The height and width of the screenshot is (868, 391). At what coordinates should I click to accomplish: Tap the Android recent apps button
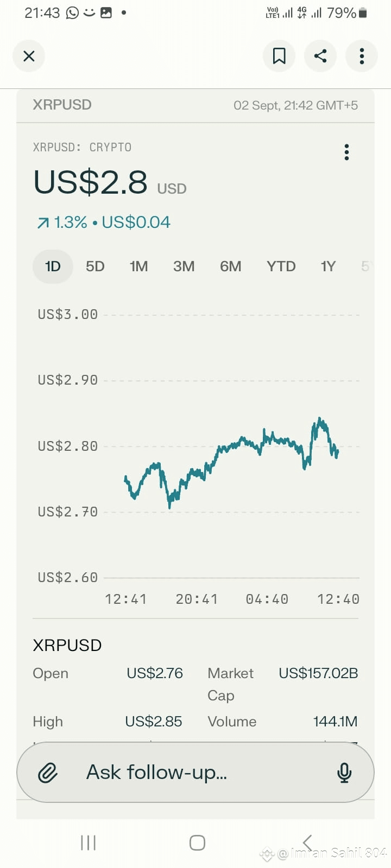click(x=88, y=843)
